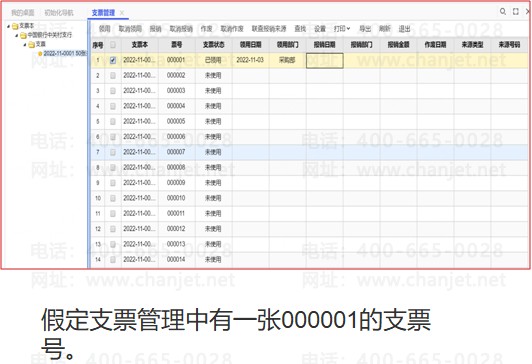
Task: Toggle the select-all checkbox in table header
Action: pos(113,44)
